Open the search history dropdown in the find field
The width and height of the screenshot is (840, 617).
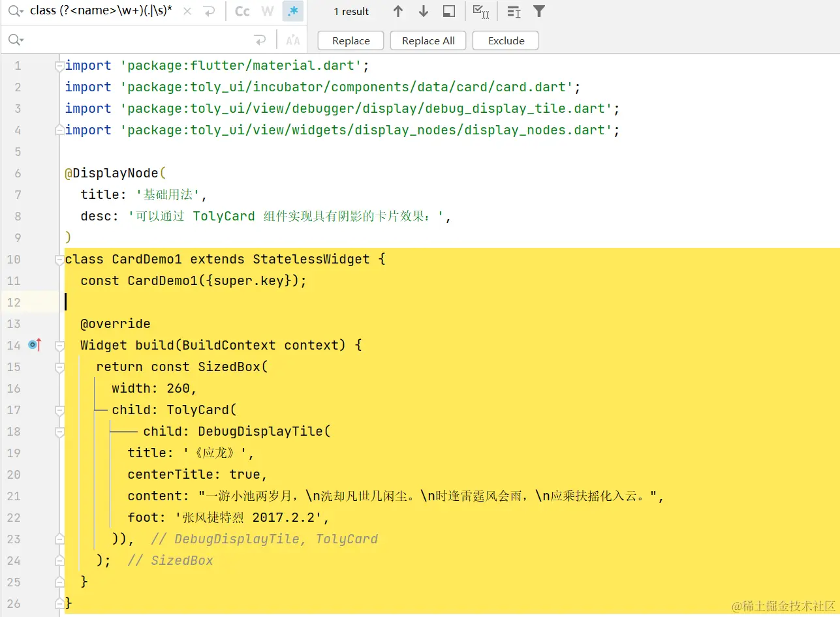(16, 12)
